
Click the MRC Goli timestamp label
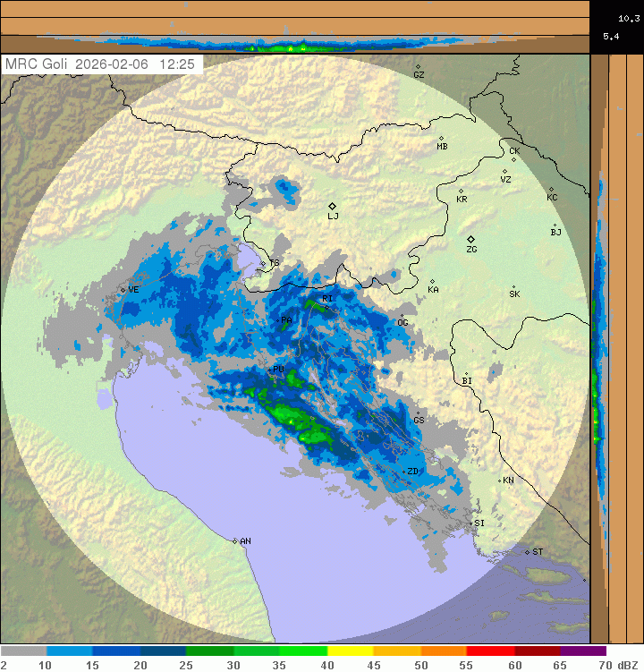point(103,64)
